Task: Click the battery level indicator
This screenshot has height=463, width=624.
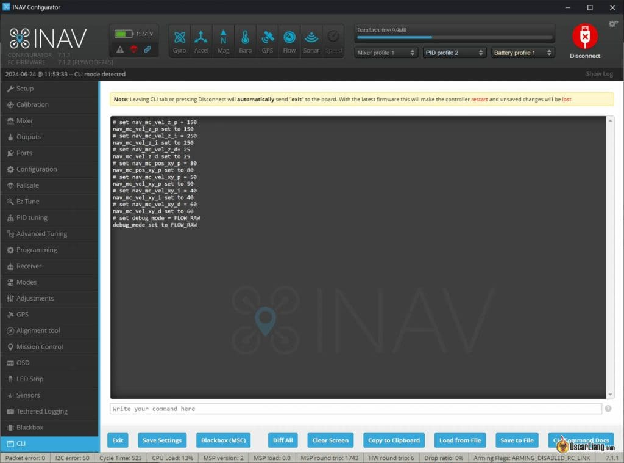Action: [x=124, y=34]
